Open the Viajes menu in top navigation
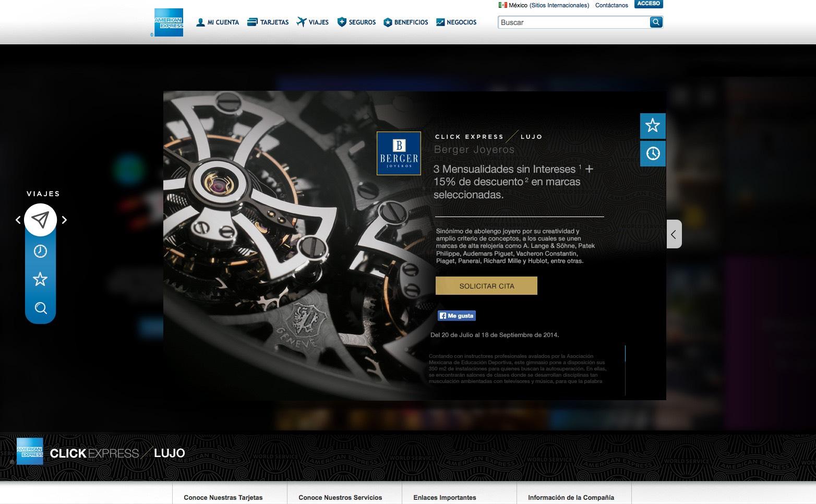Screen dimensions: 816x504 (x=313, y=22)
